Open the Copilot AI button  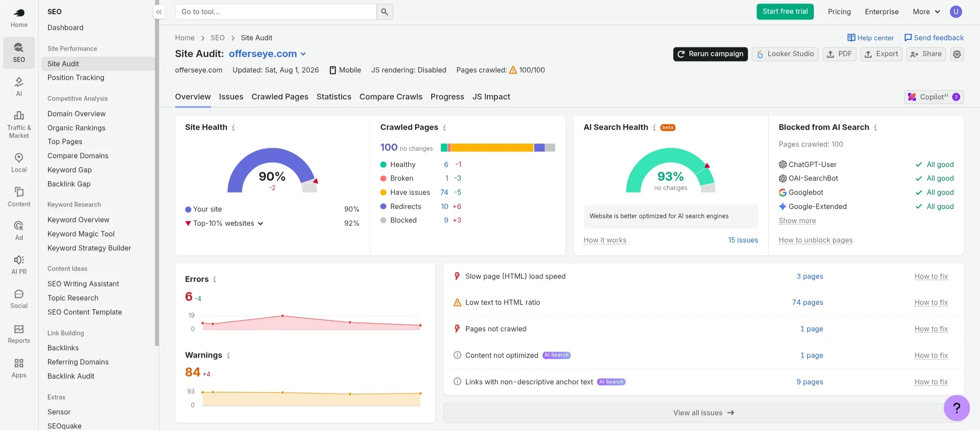tap(934, 97)
